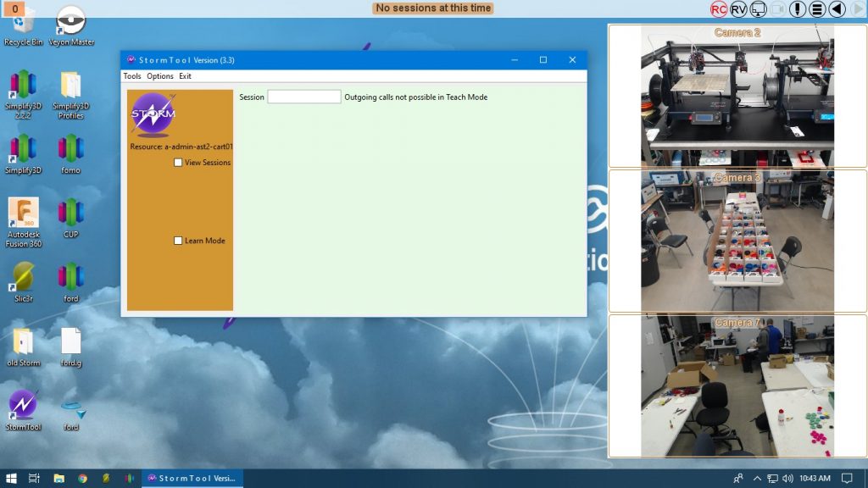Enable the View Sessions checkbox
Viewport: 868px width, 488px height.
click(178, 162)
